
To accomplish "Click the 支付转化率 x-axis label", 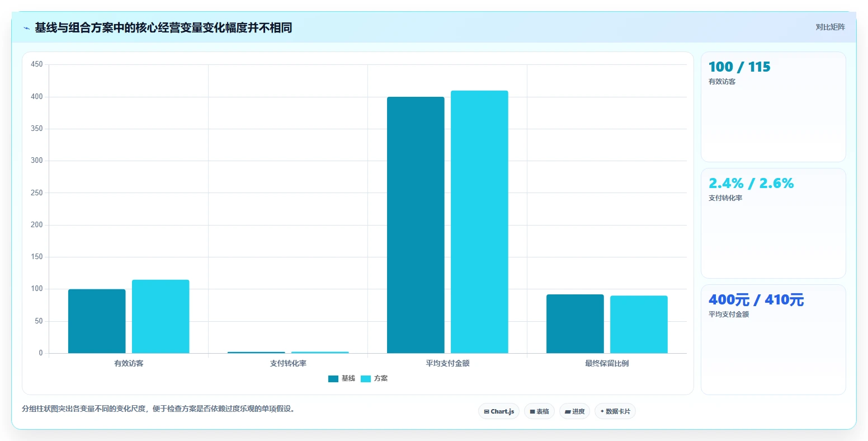I will [288, 363].
